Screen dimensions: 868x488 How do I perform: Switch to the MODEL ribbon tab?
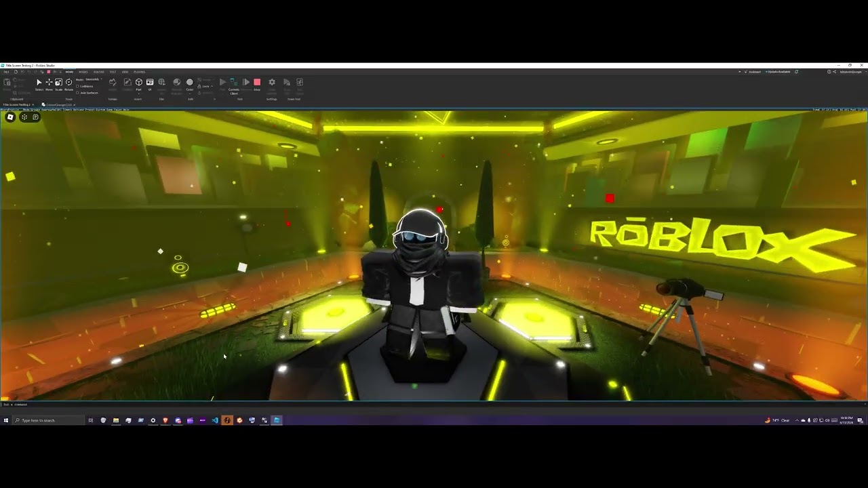[83, 72]
